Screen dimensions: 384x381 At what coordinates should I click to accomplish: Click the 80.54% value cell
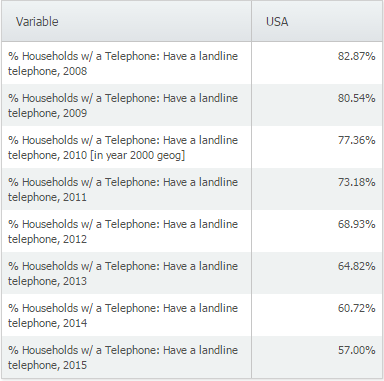click(317, 105)
